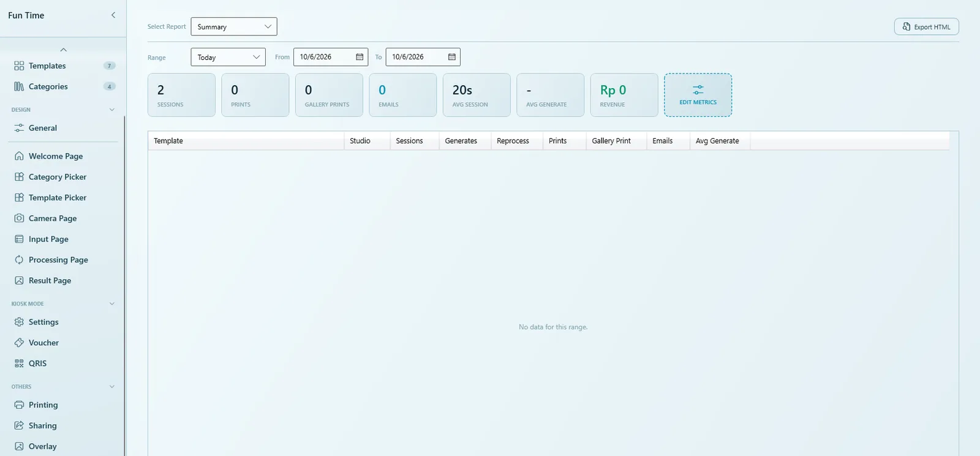Collapse the DESIGN section
This screenshot has height=456, width=980.
pyautogui.click(x=112, y=110)
